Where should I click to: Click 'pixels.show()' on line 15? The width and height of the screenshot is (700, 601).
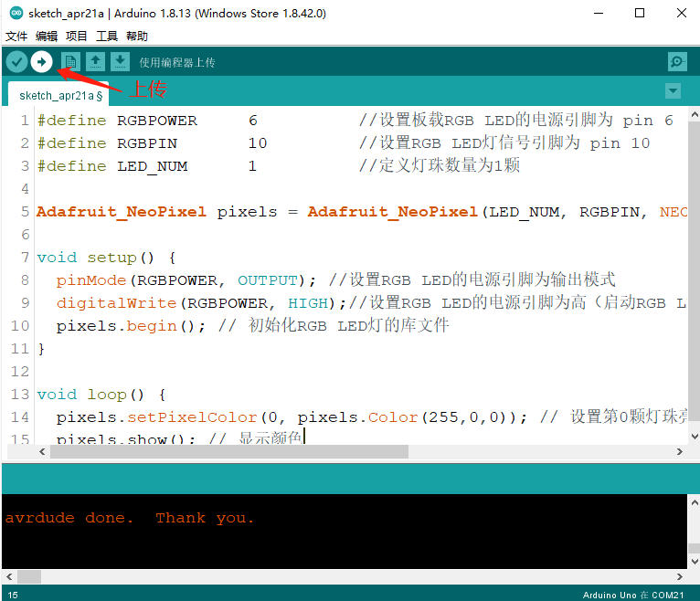(120, 438)
